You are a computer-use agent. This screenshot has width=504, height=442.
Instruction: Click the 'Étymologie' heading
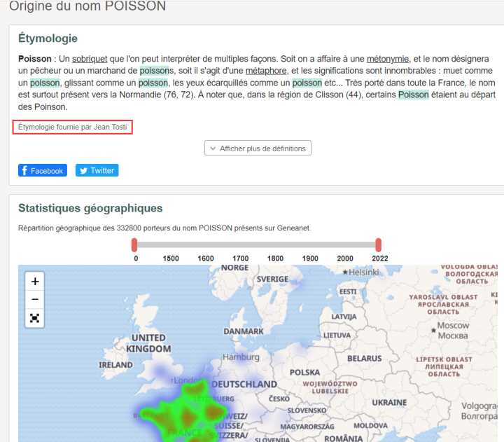click(48, 39)
